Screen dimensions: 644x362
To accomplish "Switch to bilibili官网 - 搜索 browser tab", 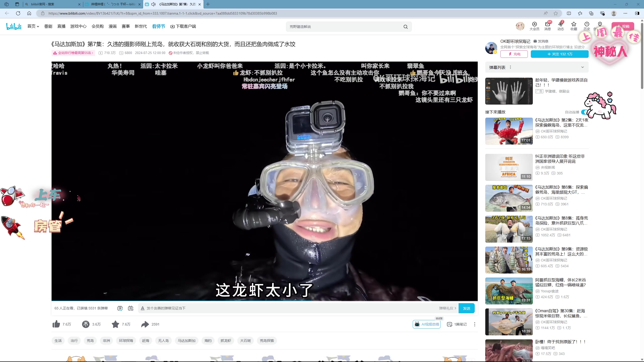I will click(52, 4).
